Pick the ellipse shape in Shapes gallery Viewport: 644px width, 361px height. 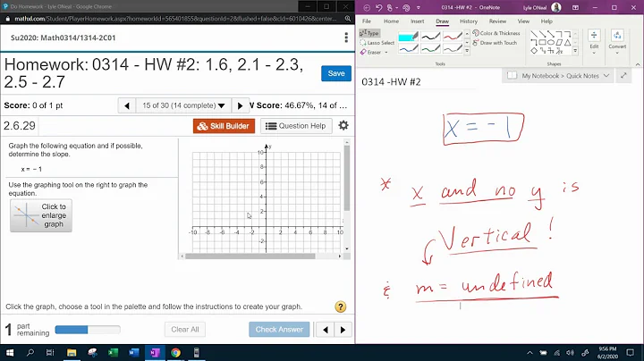point(551,42)
